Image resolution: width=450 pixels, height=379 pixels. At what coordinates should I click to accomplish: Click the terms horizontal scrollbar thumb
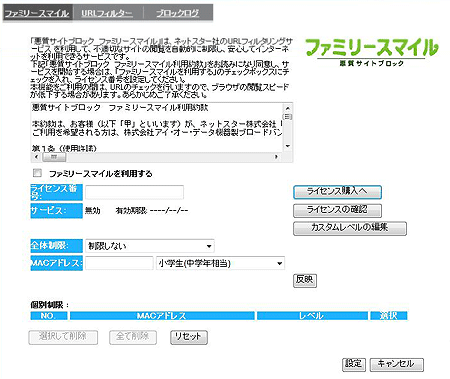coord(54,156)
